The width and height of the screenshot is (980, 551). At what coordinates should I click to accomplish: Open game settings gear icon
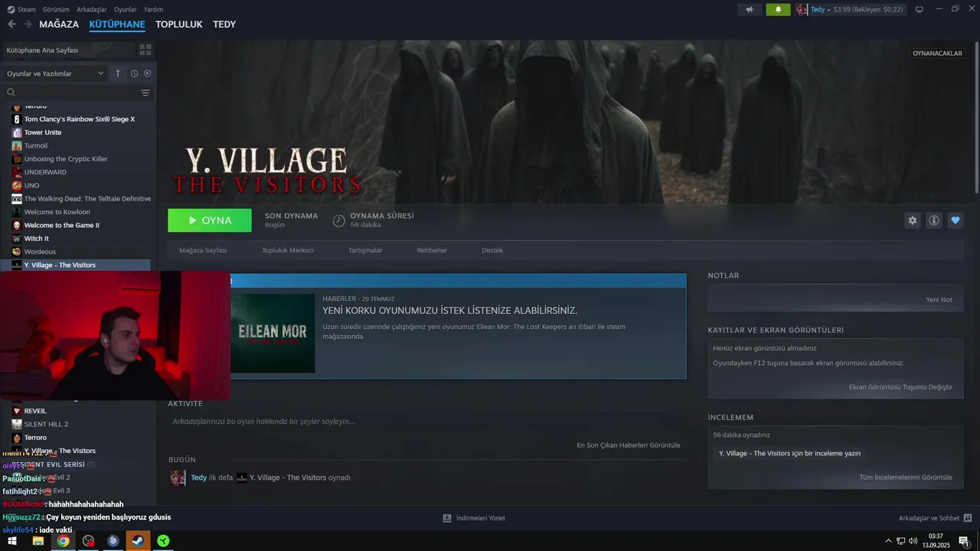[x=913, y=220]
